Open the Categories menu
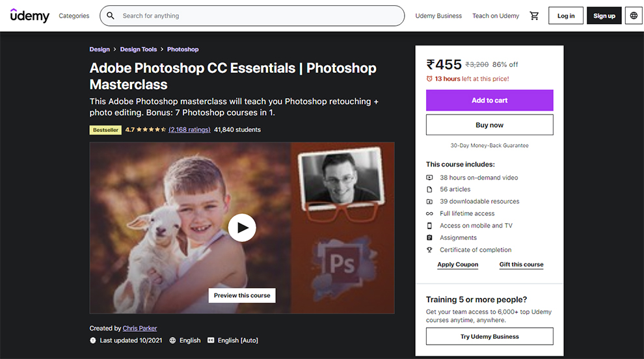Screen dimensions: 644x359 coord(74,16)
